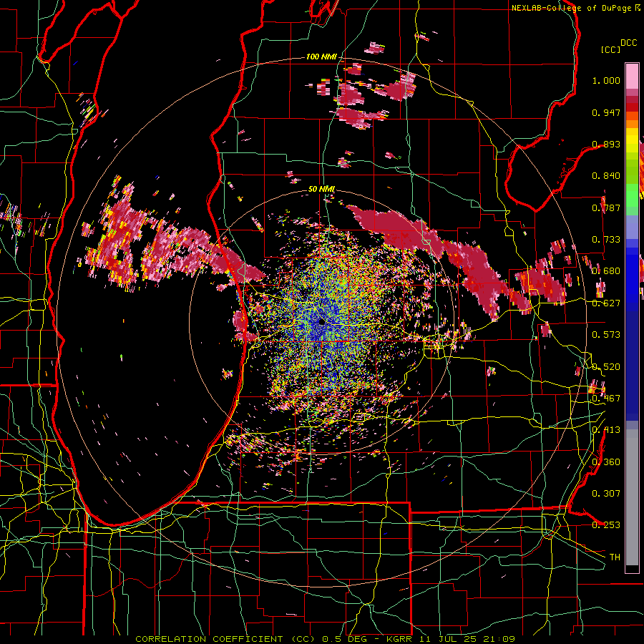
Task: Click the black radar site dot at map center
Action: point(321,323)
